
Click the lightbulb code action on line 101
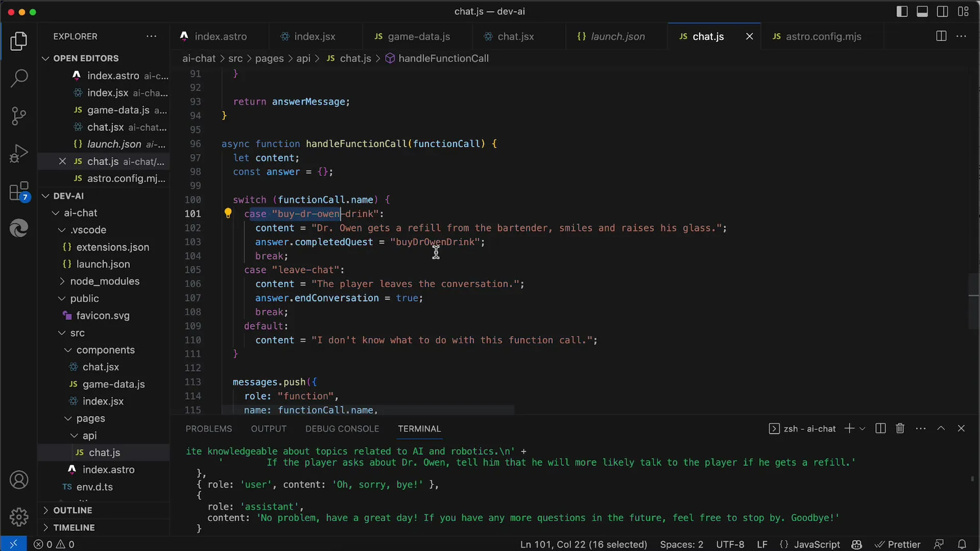pyautogui.click(x=228, y=214)
